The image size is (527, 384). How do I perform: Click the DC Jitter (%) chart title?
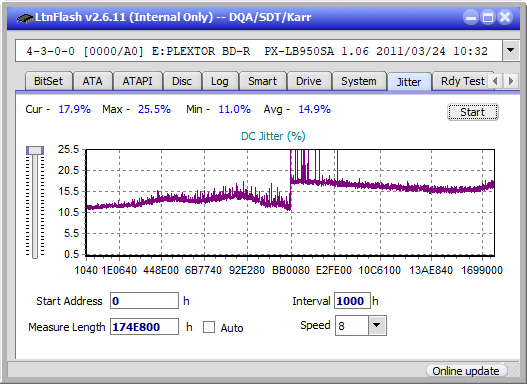click(x=273, y=136)
